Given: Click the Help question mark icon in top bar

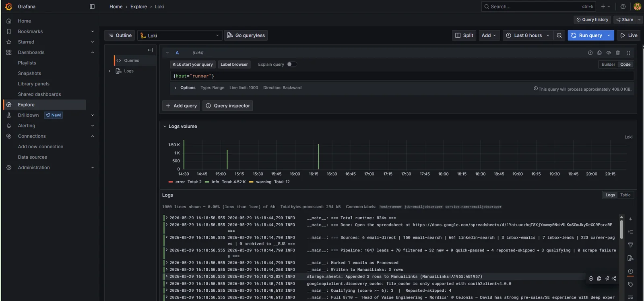Looking at the screenshot, I should pos(623,6).
